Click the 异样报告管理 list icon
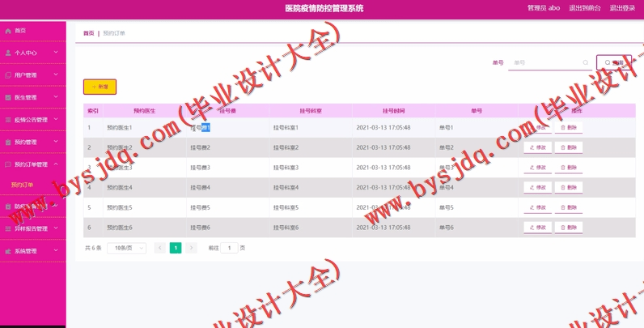Screen dimensions: 644x328 coord(8,229)
